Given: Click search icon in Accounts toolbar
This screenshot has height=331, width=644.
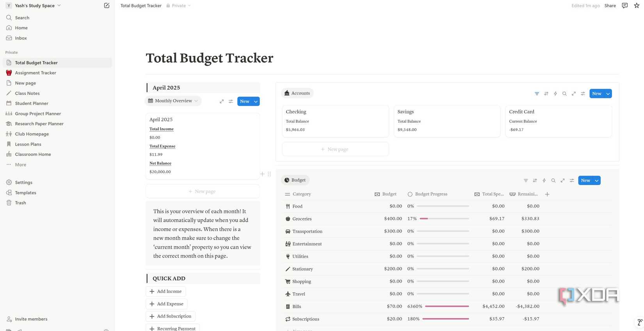Looking at the screenshot, I should (564, 94).
